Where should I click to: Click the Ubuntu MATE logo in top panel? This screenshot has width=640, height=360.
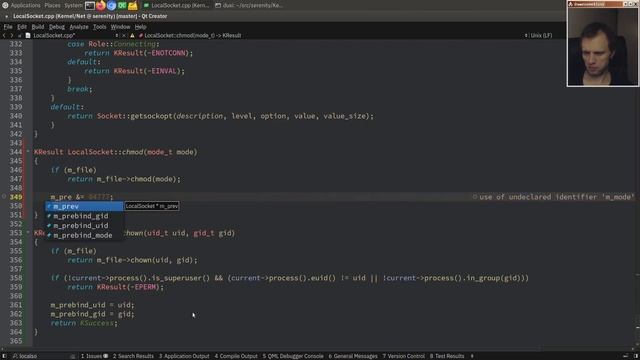point(5,5)
